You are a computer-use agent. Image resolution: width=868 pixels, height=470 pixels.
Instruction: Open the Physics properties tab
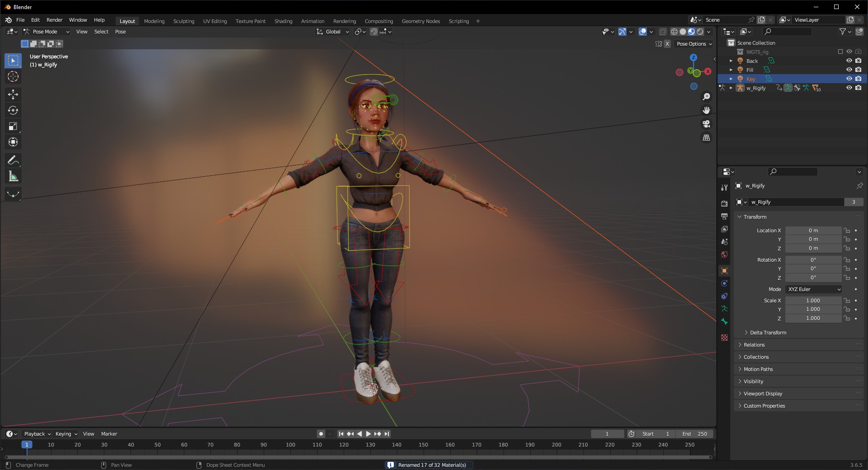point(724,283)
